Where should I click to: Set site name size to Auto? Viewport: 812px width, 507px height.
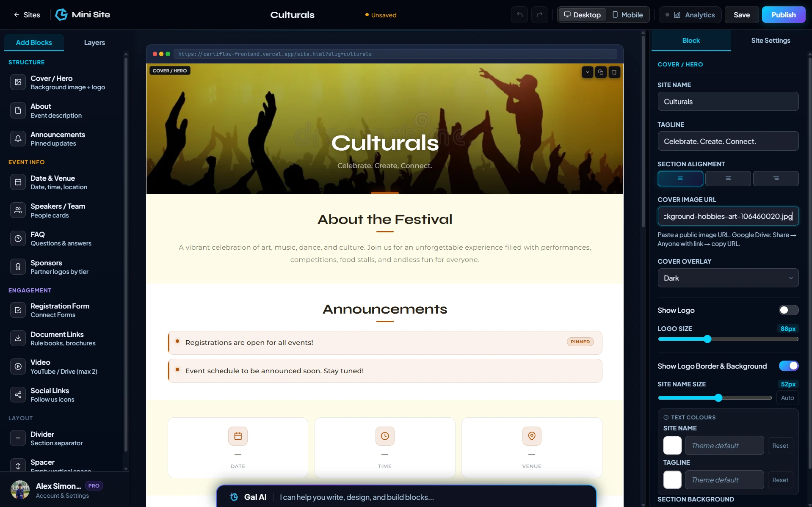point(787,398)
